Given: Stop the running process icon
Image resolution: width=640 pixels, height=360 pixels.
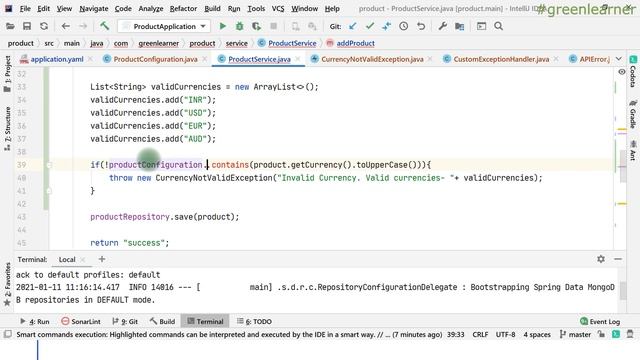Looking at the screenshot, I should (x=273, y=26).
